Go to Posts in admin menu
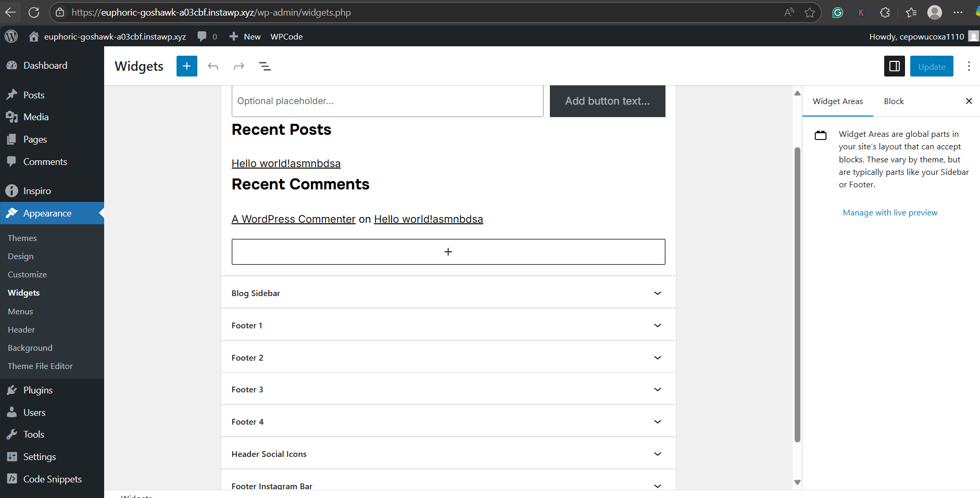Viewport: 980px width, 498px height. point(52,95)
